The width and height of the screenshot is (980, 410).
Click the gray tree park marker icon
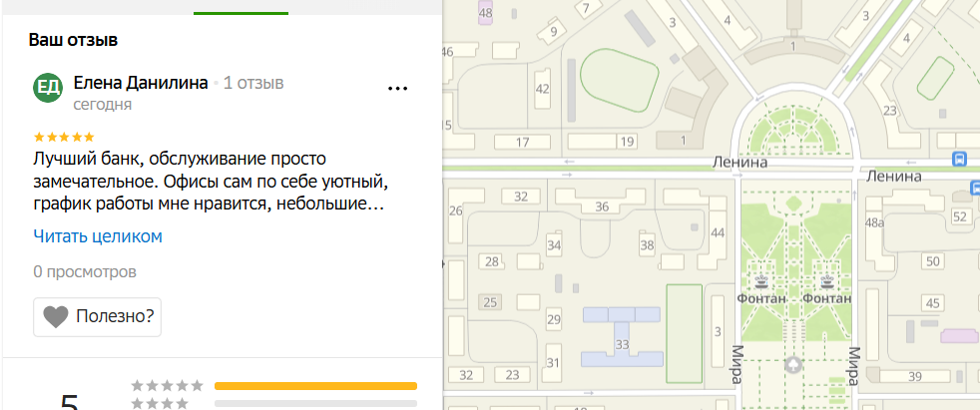(x=793, y=364)
